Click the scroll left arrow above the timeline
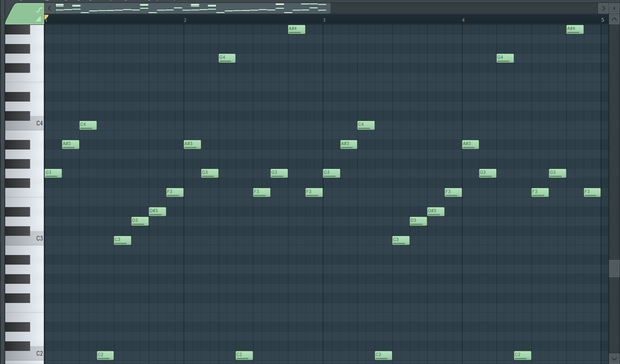Image resolution: width=620 pixels, height=364 pixels. tap(50, 8)
